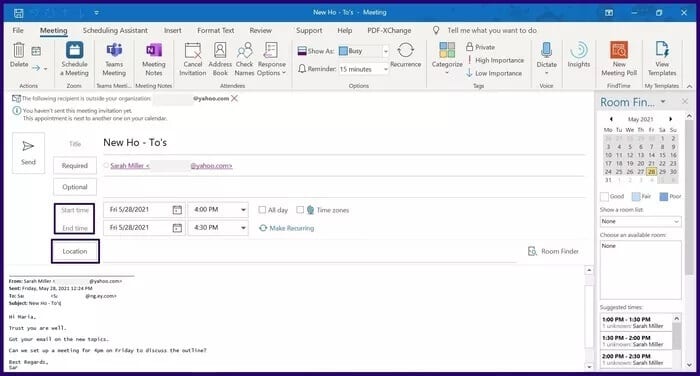
Task: Click the Room Finder button beside Location
Action: click(x=554, y=251)
